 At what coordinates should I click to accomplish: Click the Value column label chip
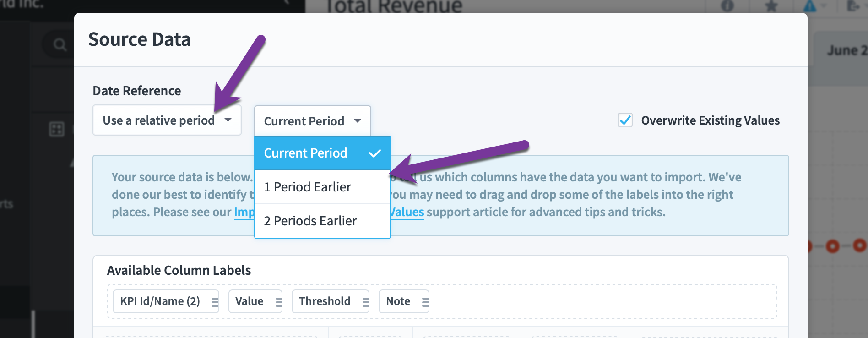255,301
